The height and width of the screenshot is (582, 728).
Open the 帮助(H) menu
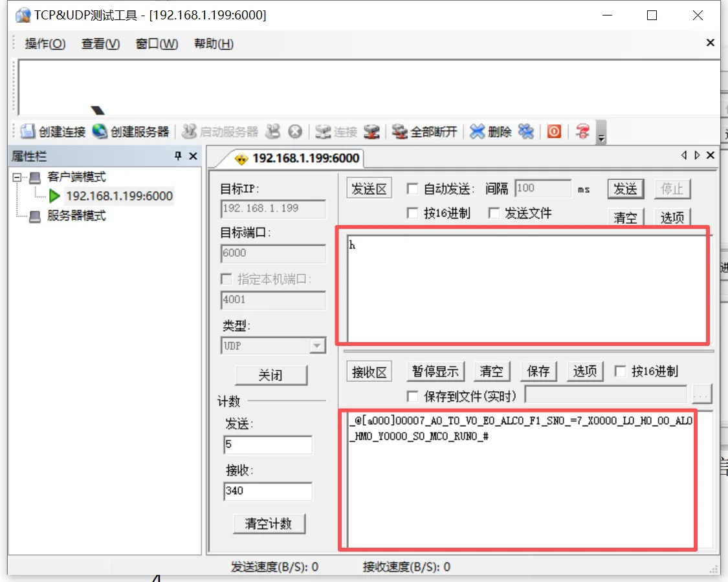214,43
